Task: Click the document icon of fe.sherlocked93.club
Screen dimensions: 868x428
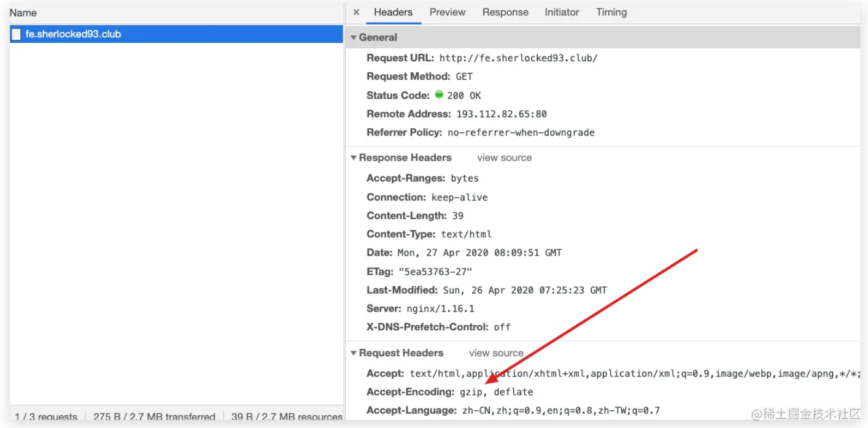Action: pos(17,34)
